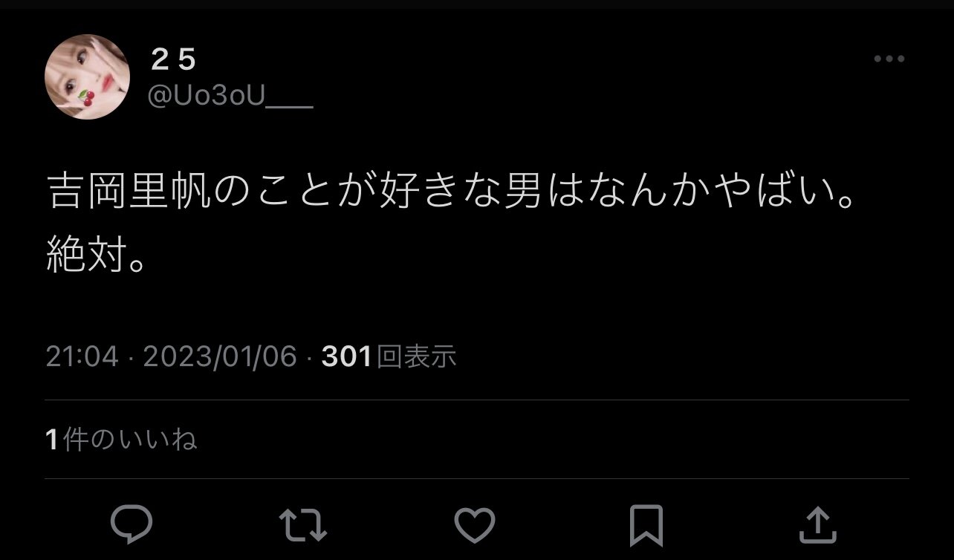This screenshot has width=954, height=560.
Task: Open the "1件のいいね" likes list
Action: (121, 440)
